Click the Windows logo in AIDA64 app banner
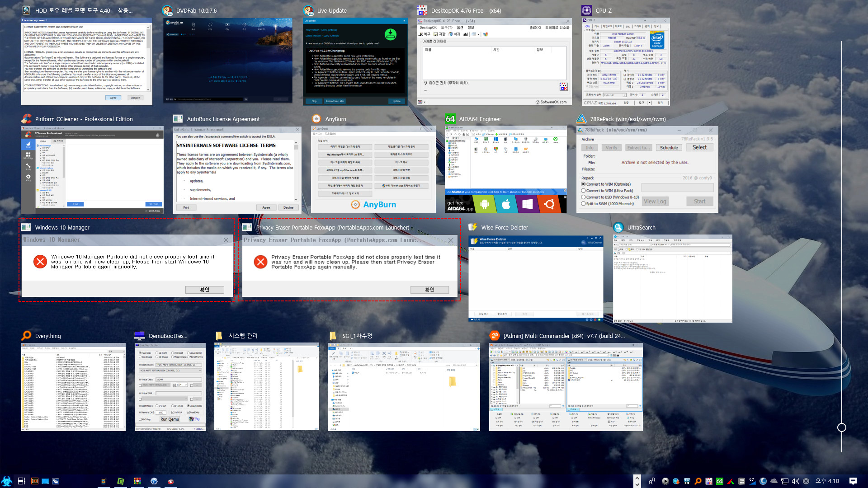This screenshot has height=488, width=868. tap(527, 205)
